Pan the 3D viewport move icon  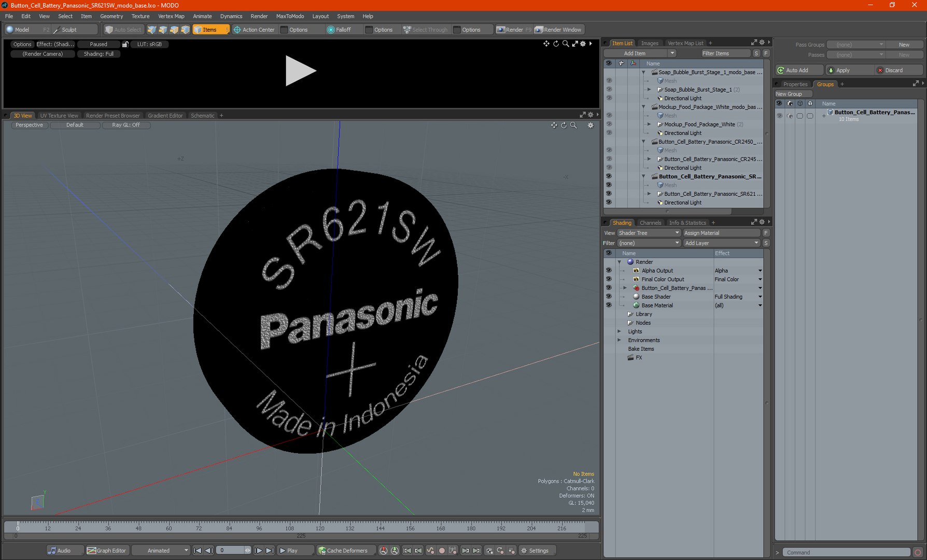point(554,125)
